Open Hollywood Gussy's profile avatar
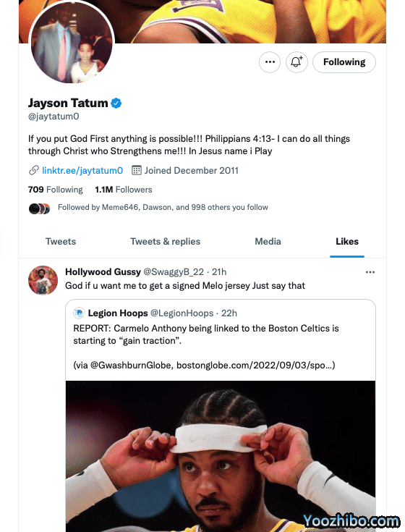405x532 pixels. point(43,280)
